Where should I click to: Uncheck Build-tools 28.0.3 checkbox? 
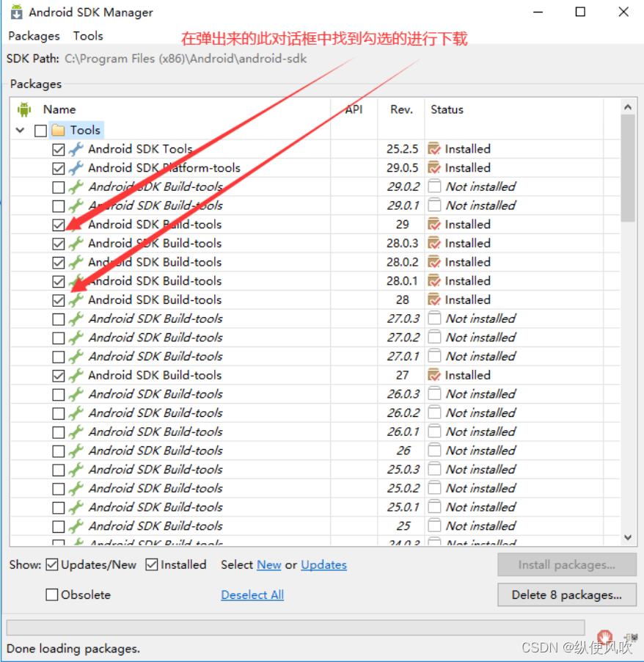tap(59, 244)
